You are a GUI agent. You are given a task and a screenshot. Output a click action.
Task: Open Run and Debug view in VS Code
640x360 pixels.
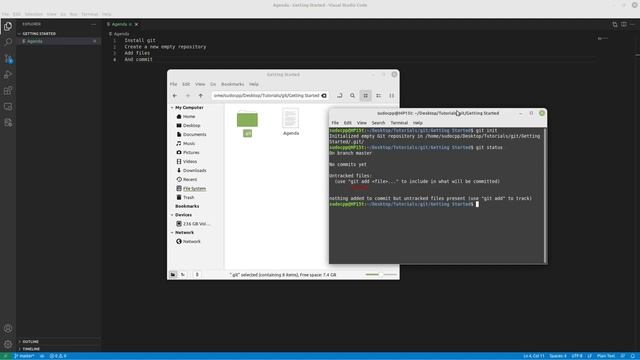[x=8, y=75]
